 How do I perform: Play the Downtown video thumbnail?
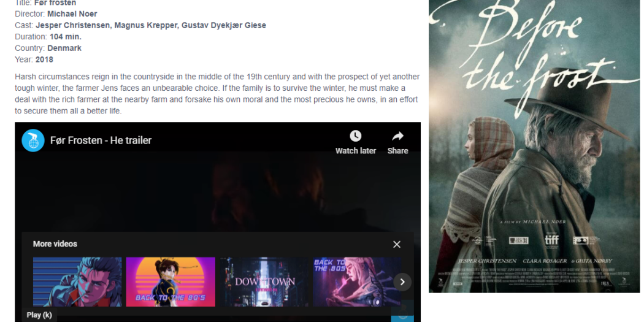pos(264,282)
